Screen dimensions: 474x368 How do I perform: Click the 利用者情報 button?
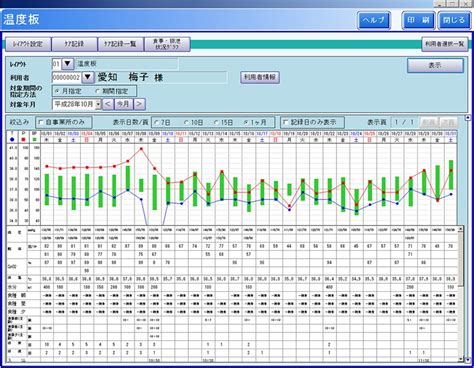pyautogui.click(x=260, y=77)
